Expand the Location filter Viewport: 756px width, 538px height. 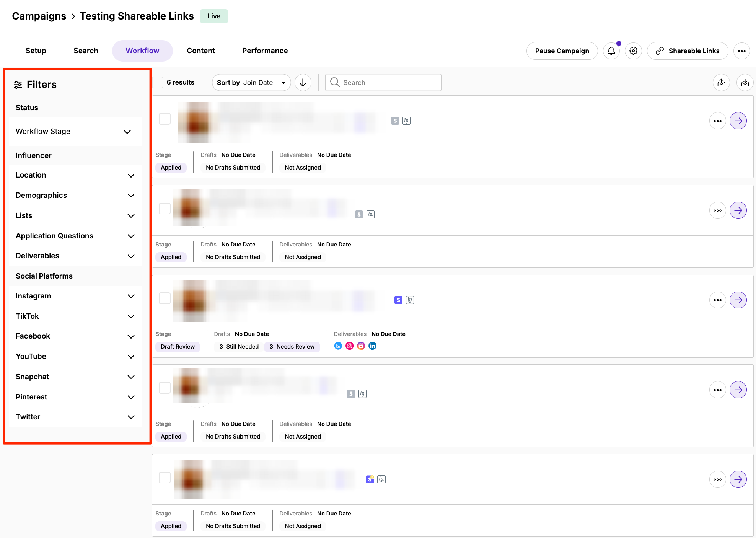pyautogui.click(x=75, y=175)
